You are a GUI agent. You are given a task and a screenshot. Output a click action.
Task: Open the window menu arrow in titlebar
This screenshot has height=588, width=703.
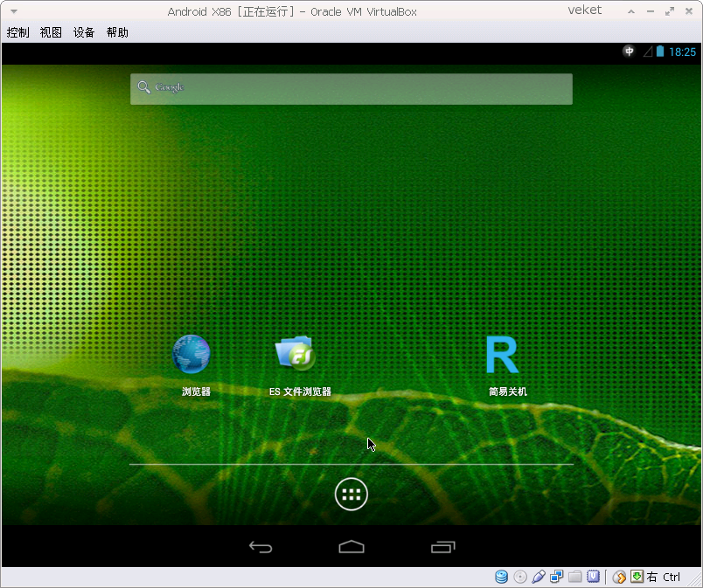14,11
